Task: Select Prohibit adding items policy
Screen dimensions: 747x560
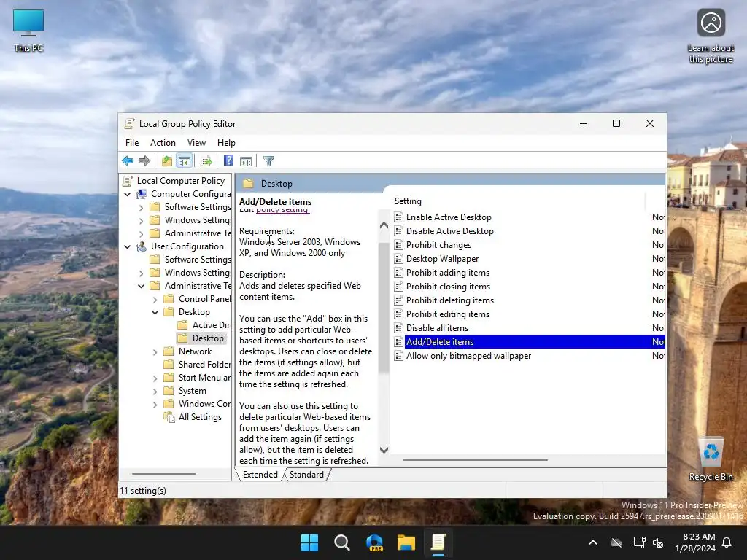Action: (x=448, y=273)
